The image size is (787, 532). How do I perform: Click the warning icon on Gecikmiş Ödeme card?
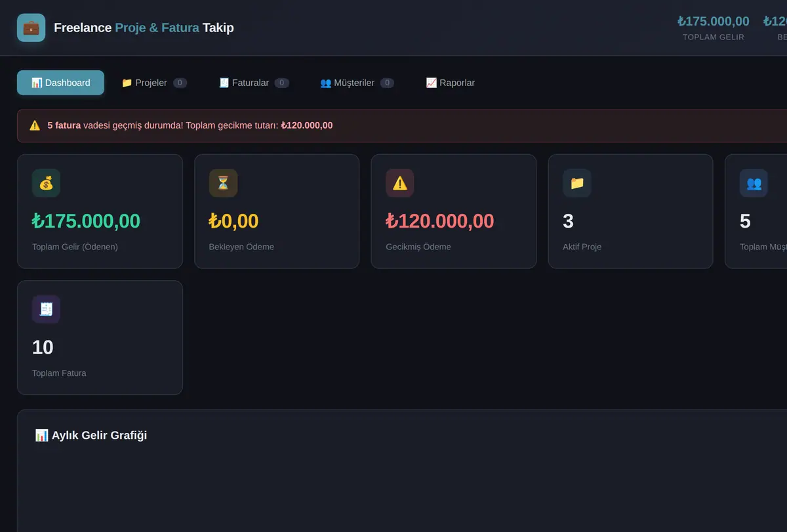tap(400, 183)
